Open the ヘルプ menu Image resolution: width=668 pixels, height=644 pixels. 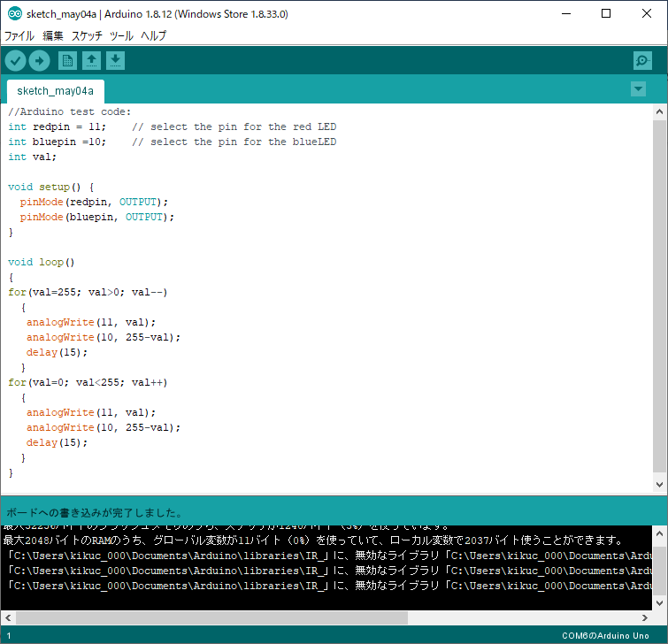tap(153, 36)
